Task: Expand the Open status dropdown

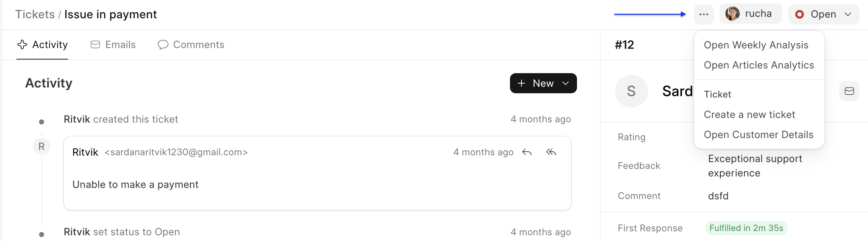Action: (848, 14)
